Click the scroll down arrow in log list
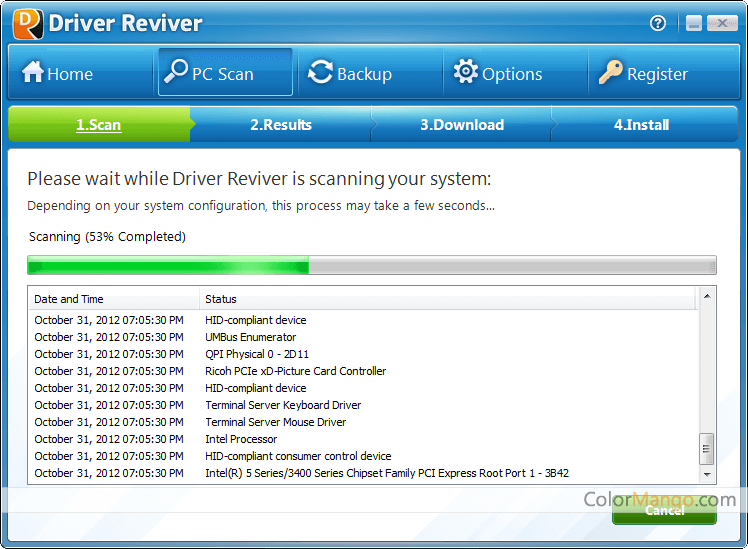The width and height of the screenshot is (748, 549). point(707,475)
